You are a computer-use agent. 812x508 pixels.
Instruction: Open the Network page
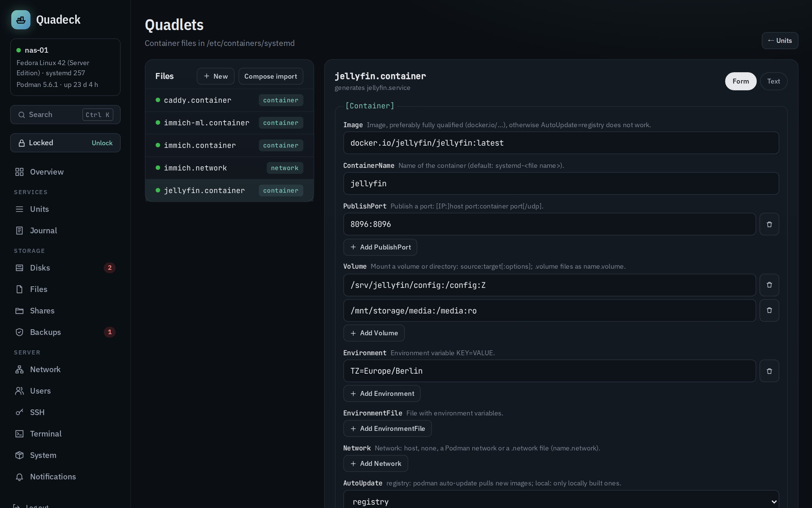click(x=65, y=370)
